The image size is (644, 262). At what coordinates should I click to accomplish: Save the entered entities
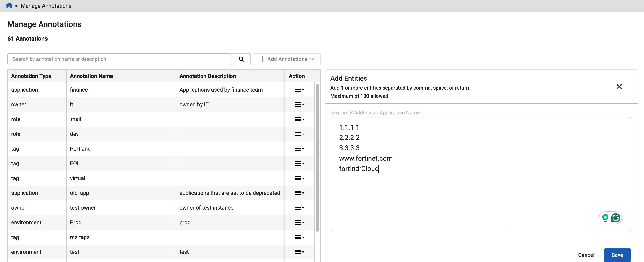point(617,255)
